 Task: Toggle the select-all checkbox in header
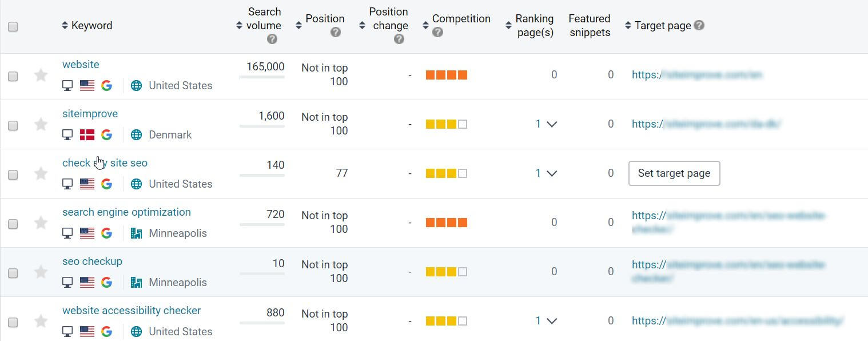[13, 26]
